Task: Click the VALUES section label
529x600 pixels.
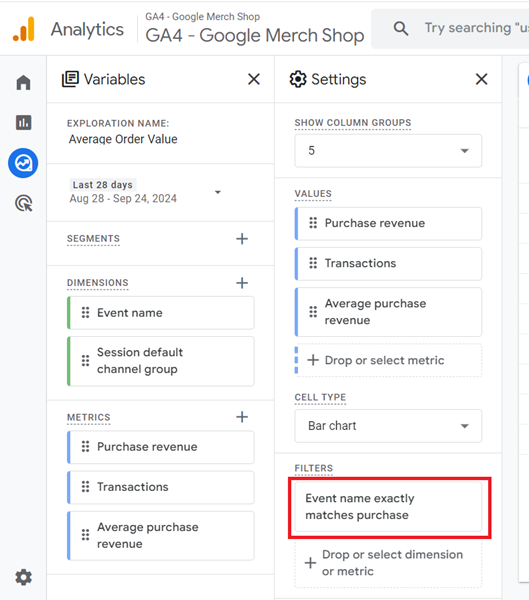Action: pyautogui.click(x=313, y=194)
